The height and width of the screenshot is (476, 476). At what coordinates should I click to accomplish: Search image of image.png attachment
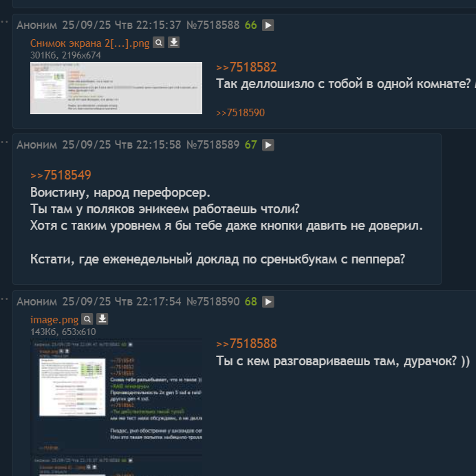87,319
